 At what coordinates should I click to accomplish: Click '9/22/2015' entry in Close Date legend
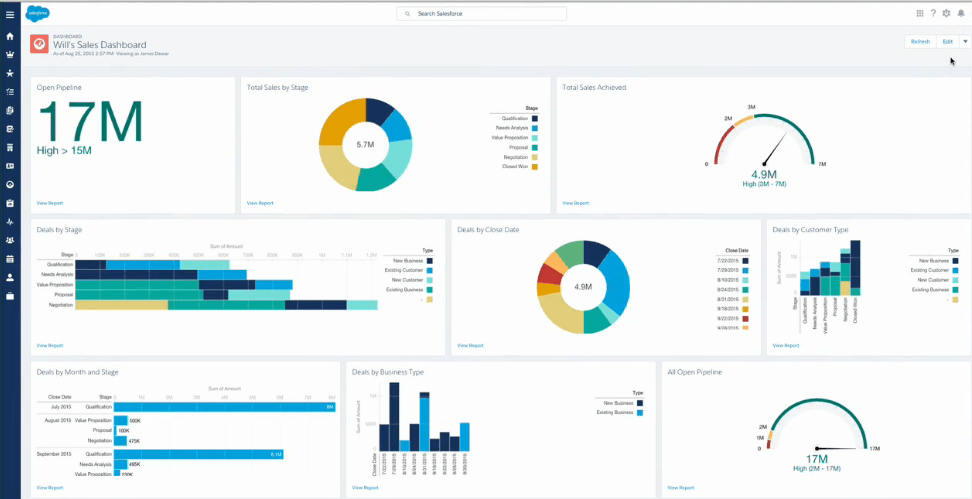728,318
